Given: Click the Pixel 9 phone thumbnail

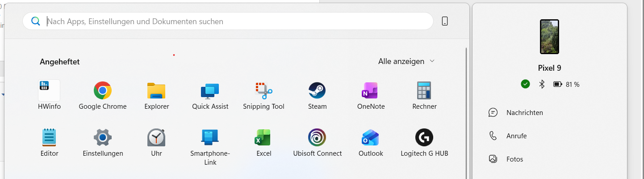Looking at the screenshot, I should (x=549, y=37).
